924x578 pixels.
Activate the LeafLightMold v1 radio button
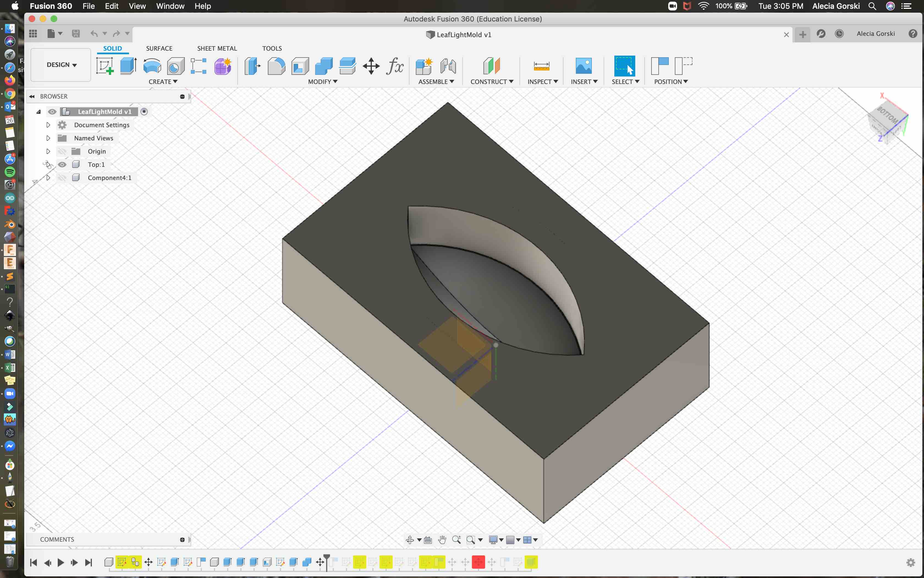[144, 112]
